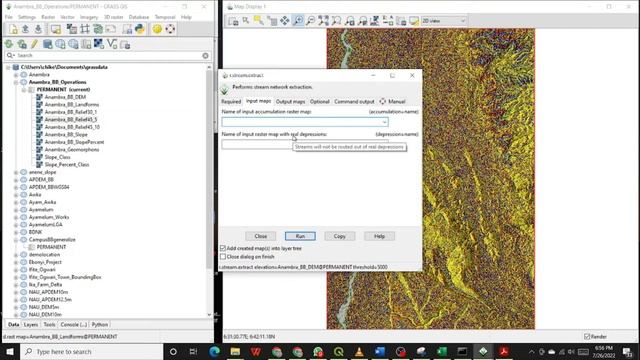Open the Cartographic Composer icon

point(111,29)
